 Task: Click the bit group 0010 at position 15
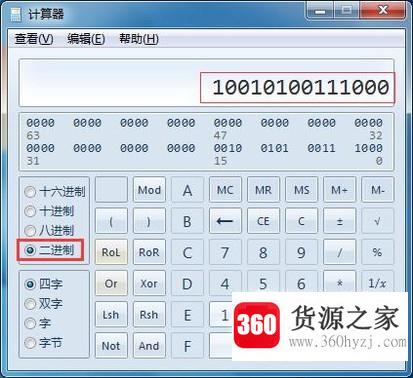click(228, 148)
